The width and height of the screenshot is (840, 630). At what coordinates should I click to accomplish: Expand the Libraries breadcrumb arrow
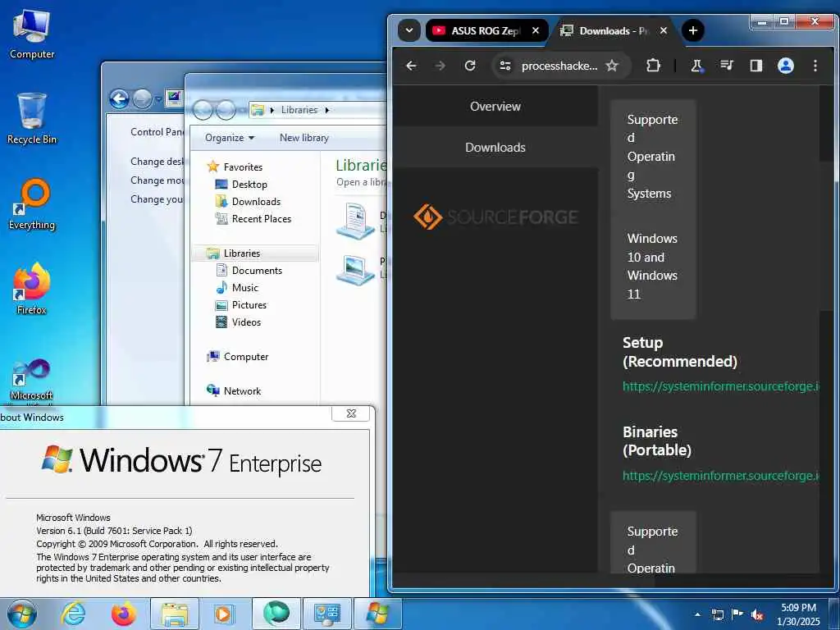326,110
